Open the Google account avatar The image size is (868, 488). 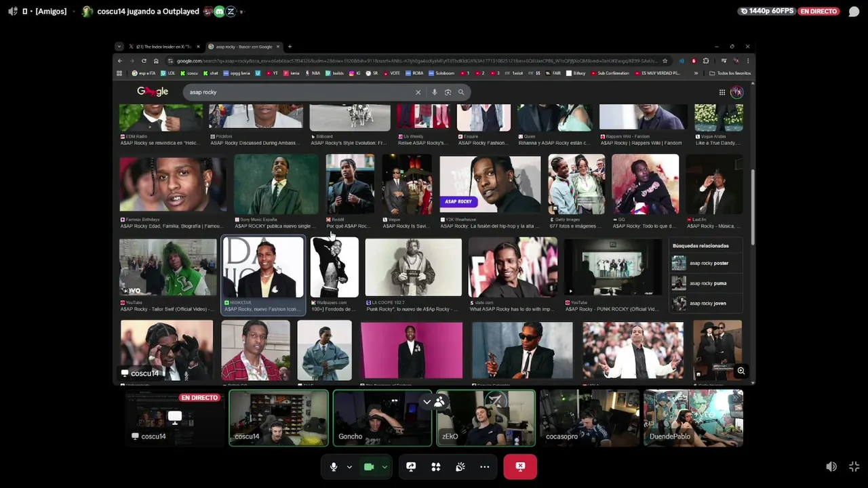point(736,92)
